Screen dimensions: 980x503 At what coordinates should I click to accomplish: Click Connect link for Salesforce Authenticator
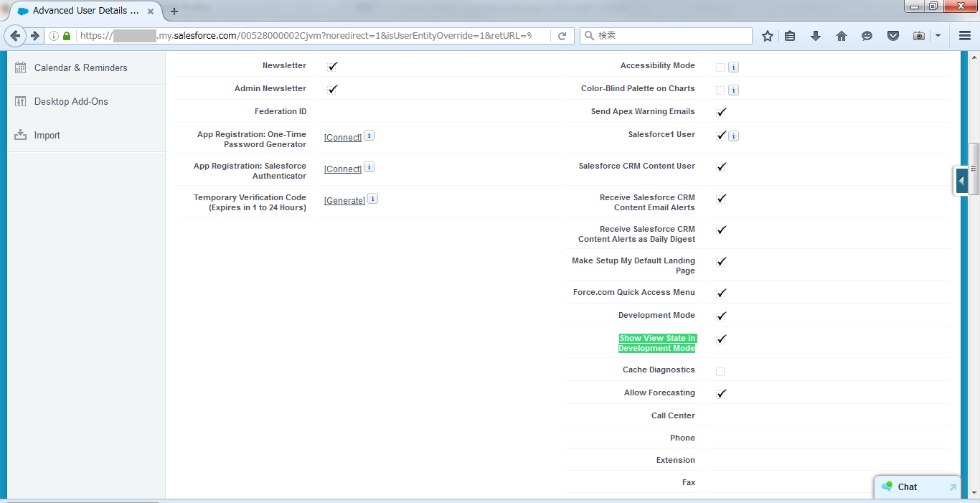tap(343, 169)
